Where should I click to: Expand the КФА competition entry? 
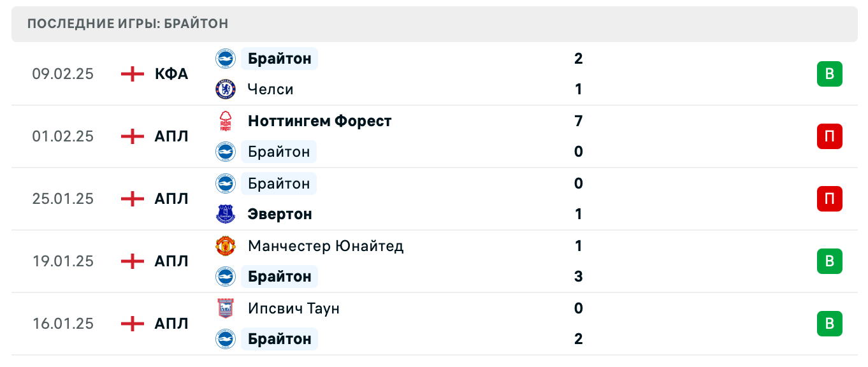pyautogui.click(x=171, y=74)
